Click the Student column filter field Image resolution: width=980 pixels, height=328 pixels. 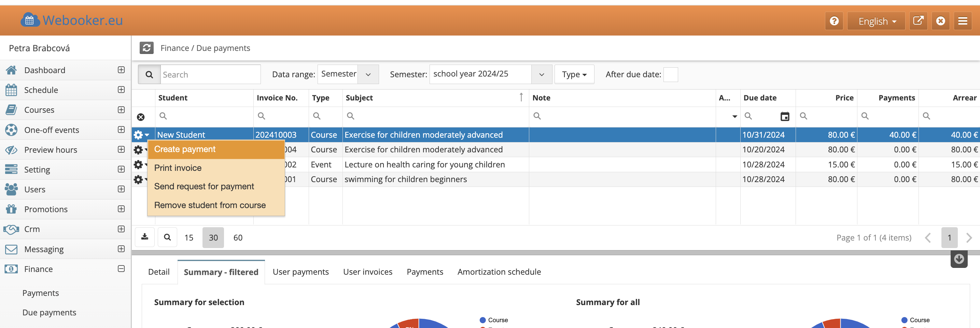[204, 116]
